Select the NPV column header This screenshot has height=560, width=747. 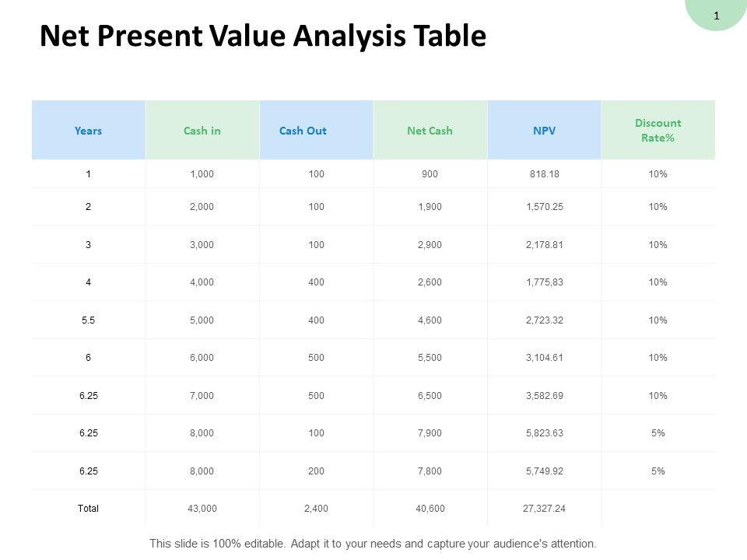[x=544, y=131]
